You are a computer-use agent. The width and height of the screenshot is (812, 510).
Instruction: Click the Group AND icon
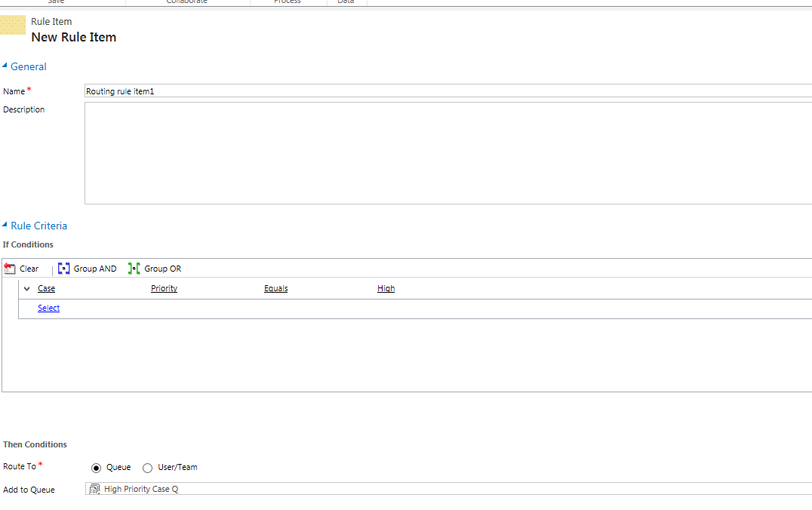click(x=64, y=268)
